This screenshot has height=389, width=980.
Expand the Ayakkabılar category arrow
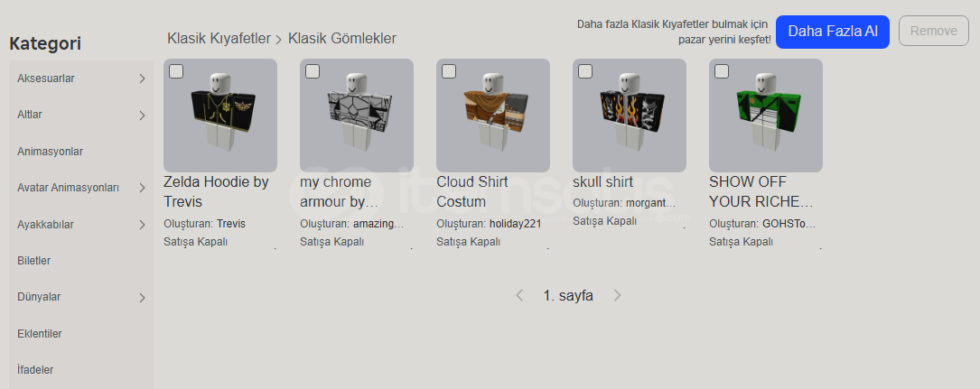142,224
